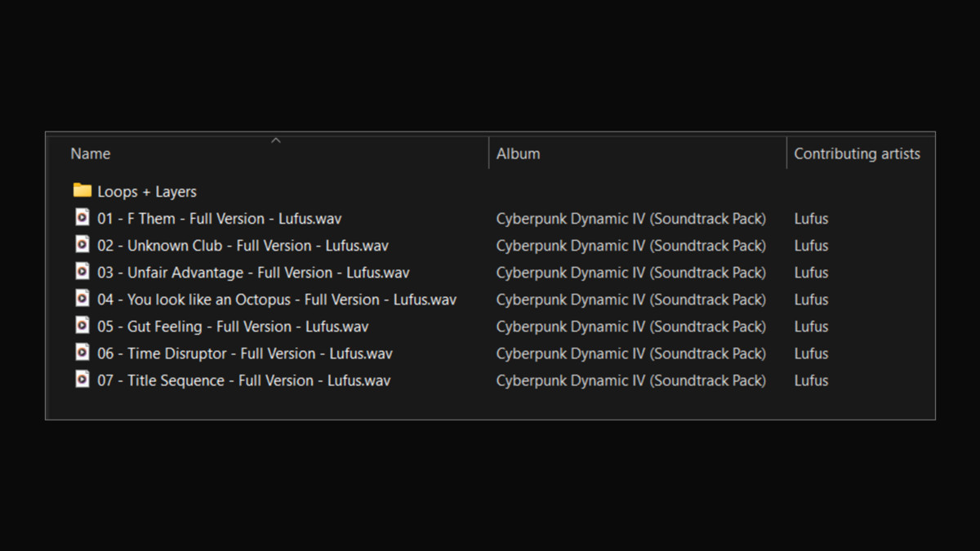Click the audio icon for 01 - F Them
Viewport: 980px width, 551px height.
pyautogui.click(x=82, y=218)
